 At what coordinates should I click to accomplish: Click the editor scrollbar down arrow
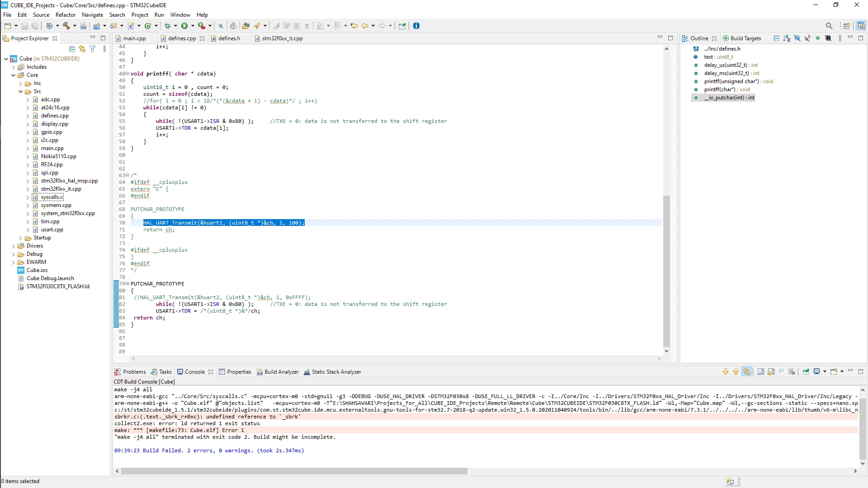point(666,351)
